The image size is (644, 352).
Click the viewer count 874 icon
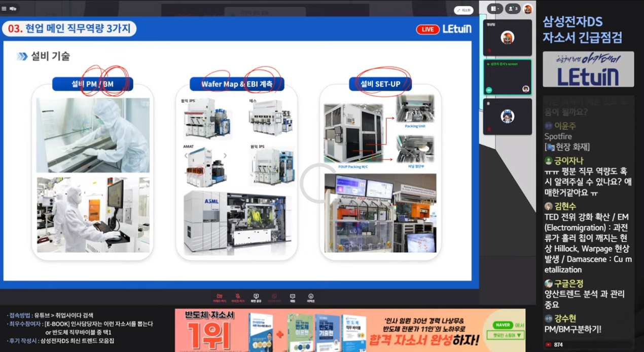point(549,344)
